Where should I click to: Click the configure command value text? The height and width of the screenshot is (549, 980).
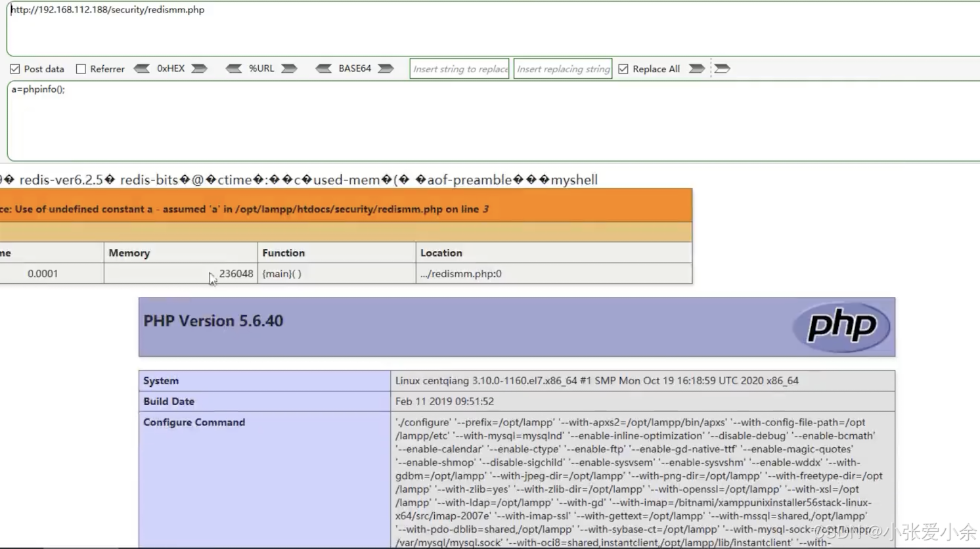(639, 482)
